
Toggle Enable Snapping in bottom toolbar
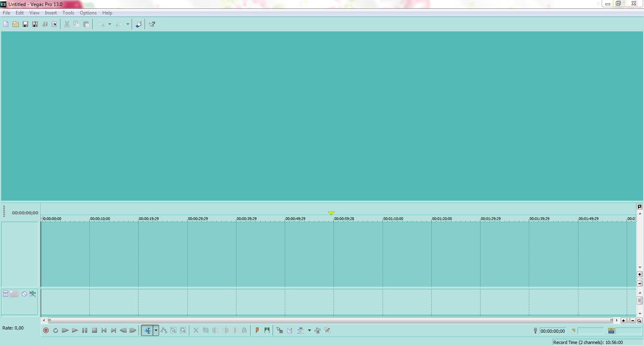pyautogui.click(x=280, y=330)
